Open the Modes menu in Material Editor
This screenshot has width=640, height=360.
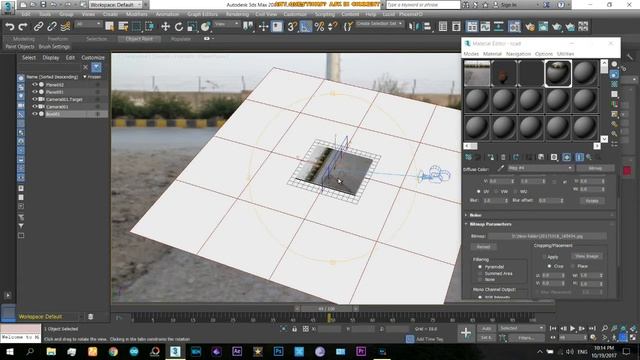[x=471, y=54]
